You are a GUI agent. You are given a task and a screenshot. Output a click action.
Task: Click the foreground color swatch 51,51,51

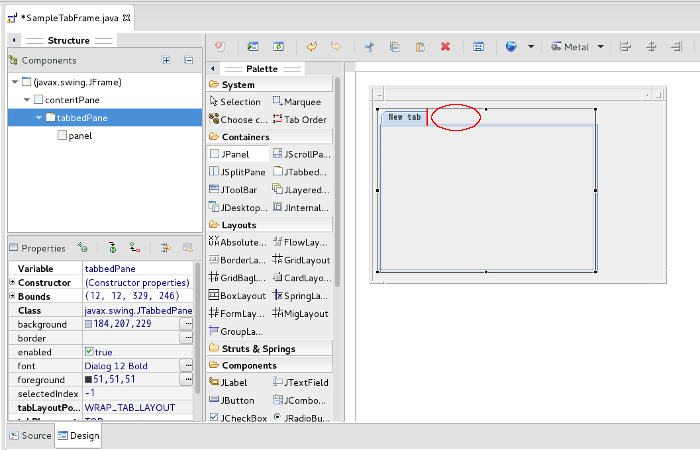(88, 379)
